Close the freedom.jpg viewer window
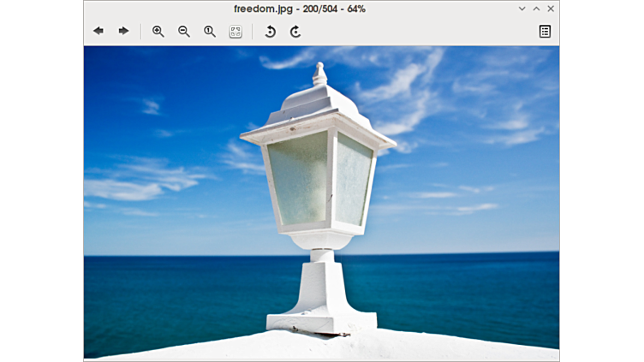The image size is (644, 362). pyautogui.click(x=551, y=9)
